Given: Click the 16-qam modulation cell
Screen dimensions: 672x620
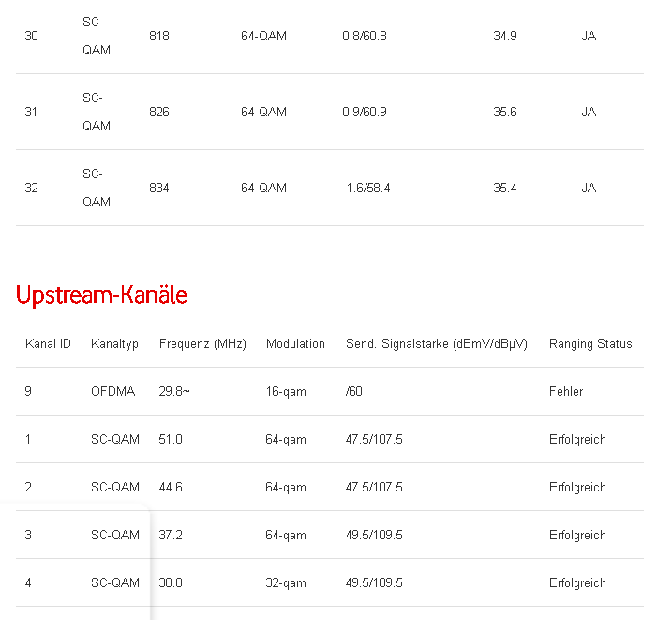Looking at the screenshot, I should 286,392.
